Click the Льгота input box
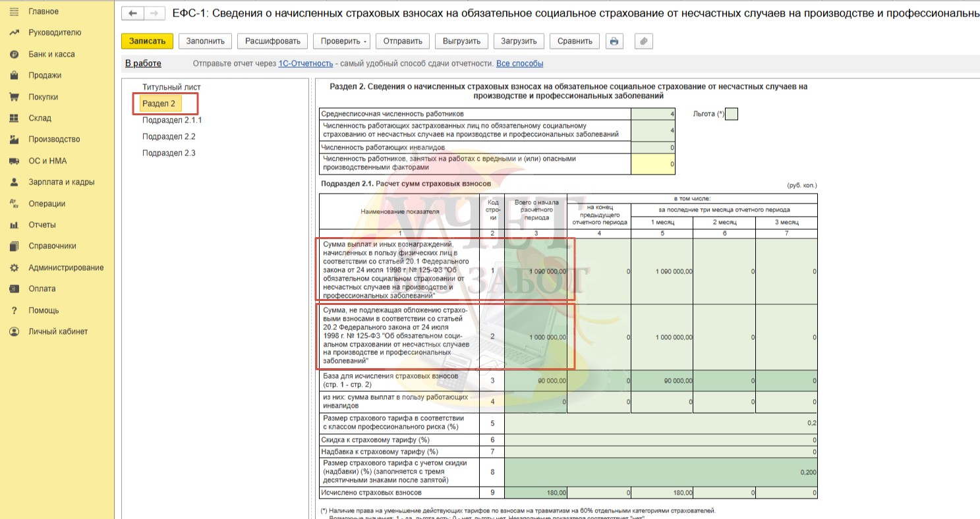 [731, 114]
